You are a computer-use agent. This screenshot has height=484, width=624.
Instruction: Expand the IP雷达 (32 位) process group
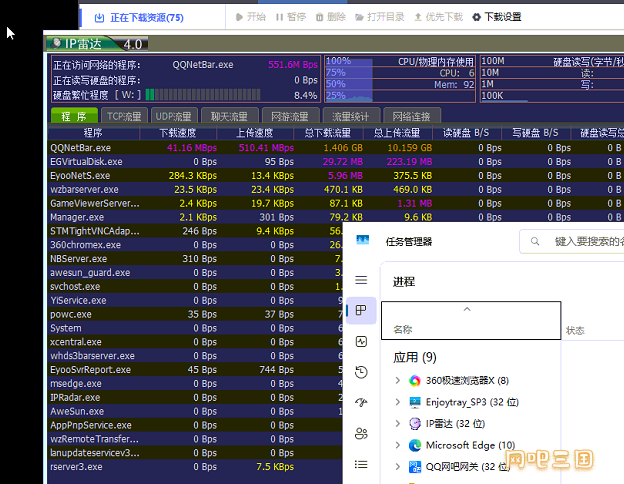coord(398,424)
